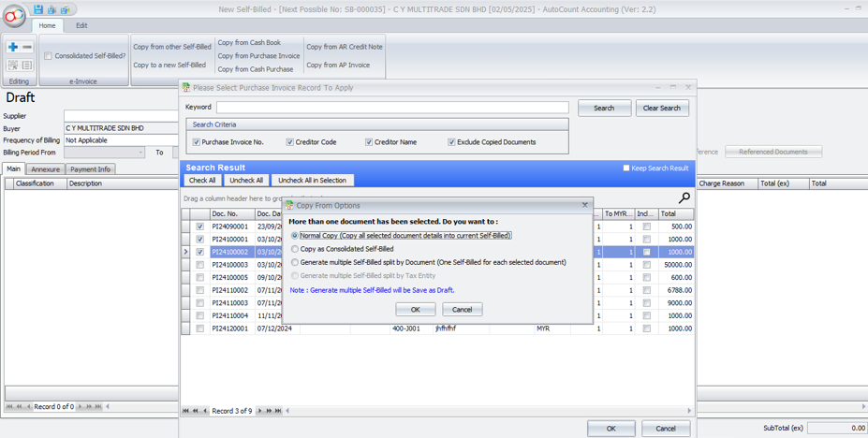This screenshot has height=438, width=868.
Task: Click the Save icon in quick access toolbar
Action: point(38,9)
